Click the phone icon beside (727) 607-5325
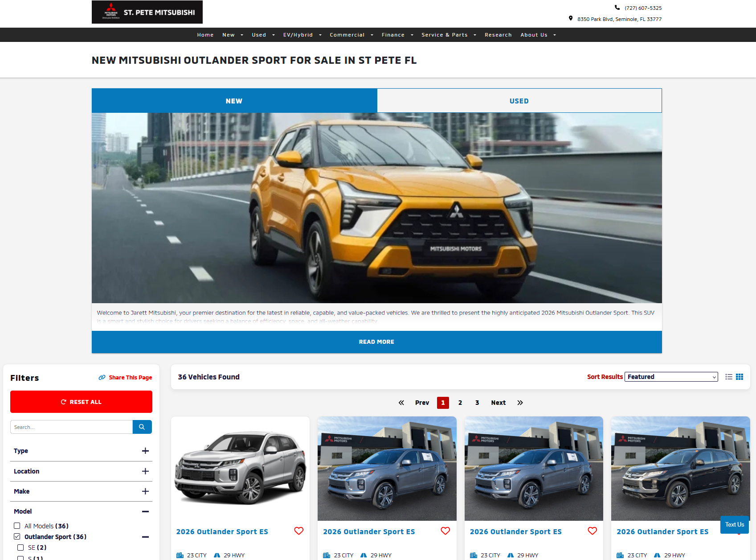This screenshot has height=560, width=756. tap(617, 8)
